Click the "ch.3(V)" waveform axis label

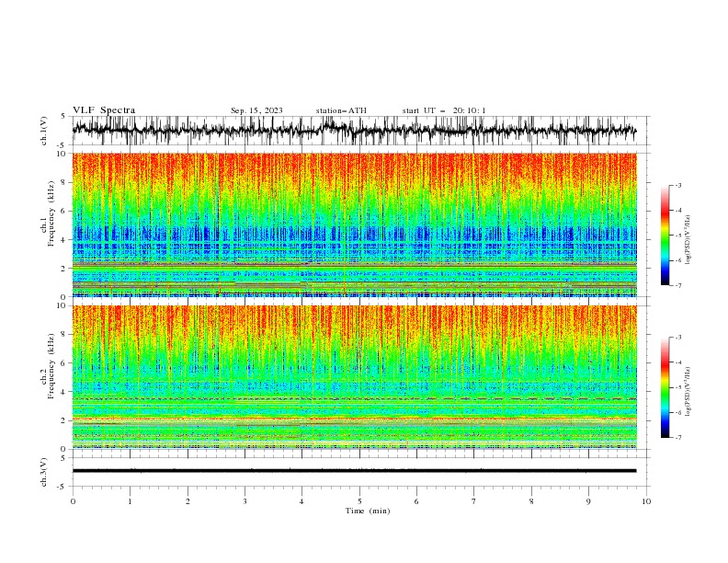tap(44, 472)
